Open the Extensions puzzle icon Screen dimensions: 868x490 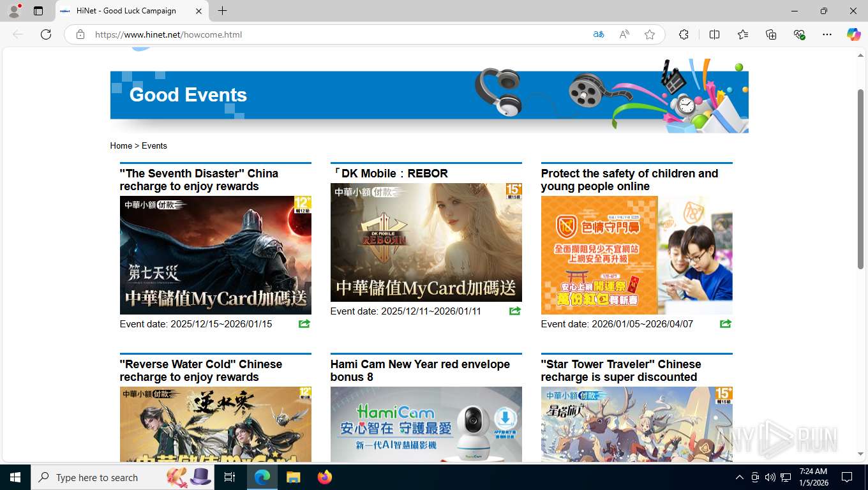point(684,34)
